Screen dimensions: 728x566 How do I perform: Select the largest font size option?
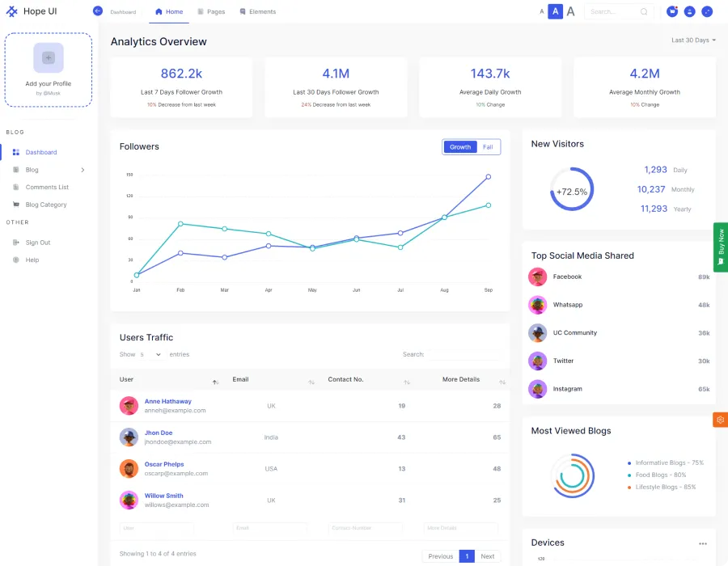pos(570,11)
